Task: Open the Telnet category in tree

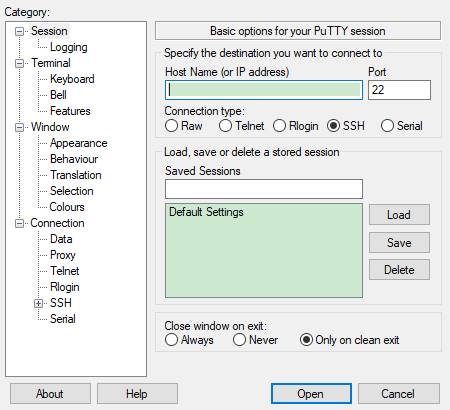Action: (x=65, y=271)
